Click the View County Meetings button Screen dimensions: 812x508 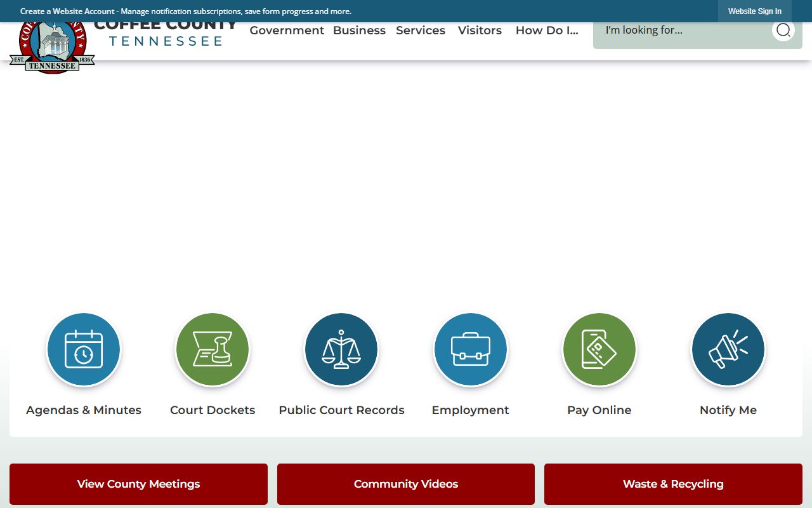[x=138, y=484]
